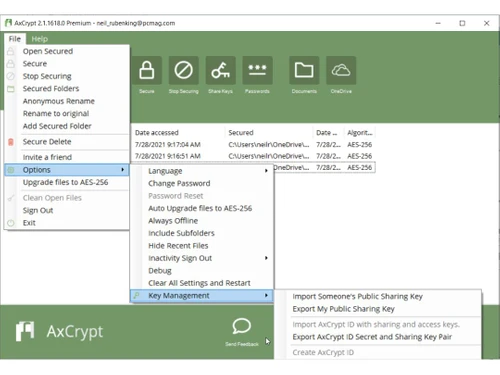
Task: Click the Send Feedback speech bubble icon
Action: point(242,326)
